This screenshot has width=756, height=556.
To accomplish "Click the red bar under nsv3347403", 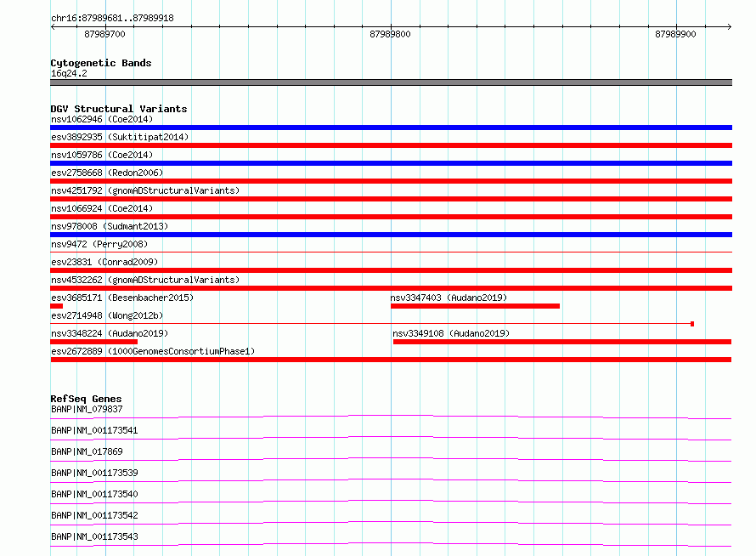I will (x=475, y=306).
